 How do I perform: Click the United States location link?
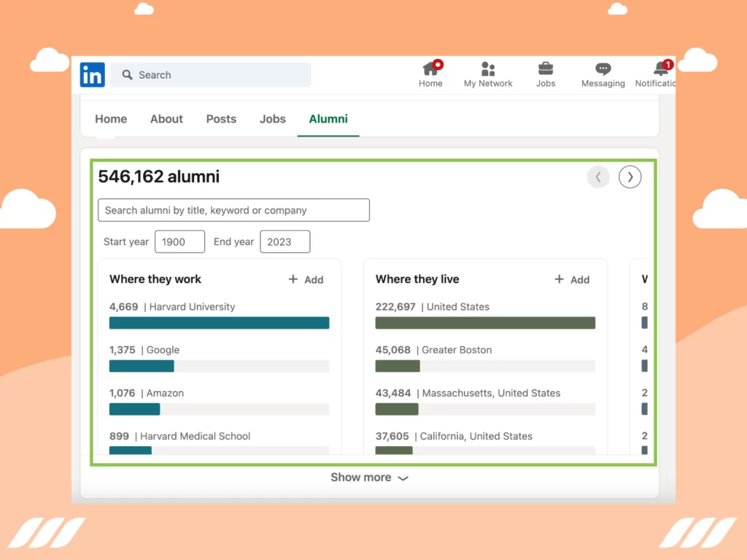[x=457, y=307]
